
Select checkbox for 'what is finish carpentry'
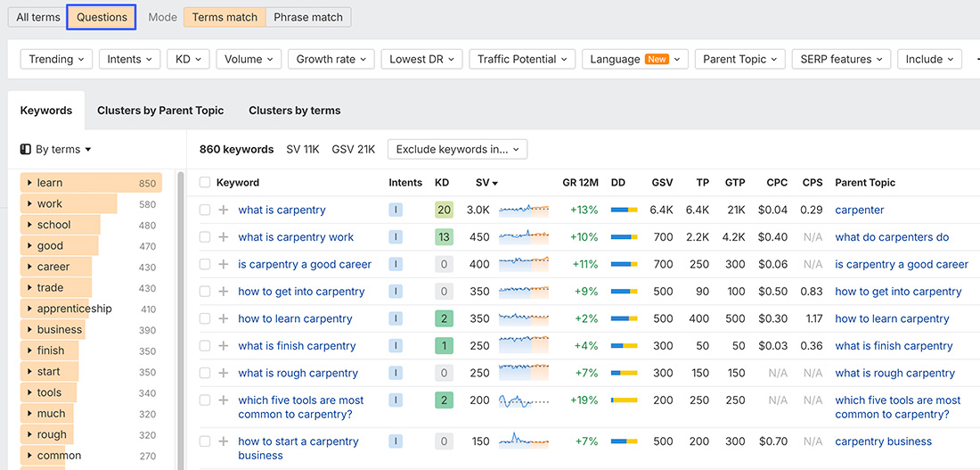205,346
